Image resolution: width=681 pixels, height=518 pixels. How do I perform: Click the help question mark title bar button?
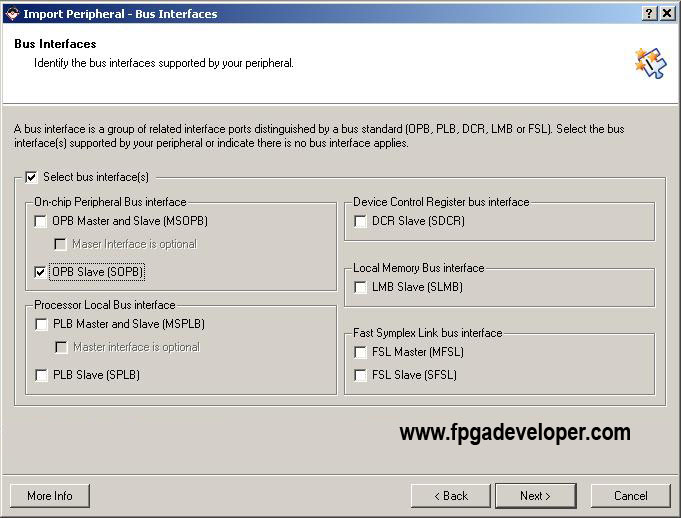[x=649, y=13]
